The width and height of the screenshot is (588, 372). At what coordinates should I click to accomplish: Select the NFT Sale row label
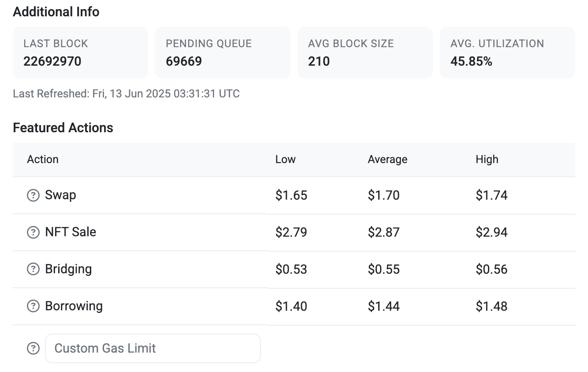point(71,232)
